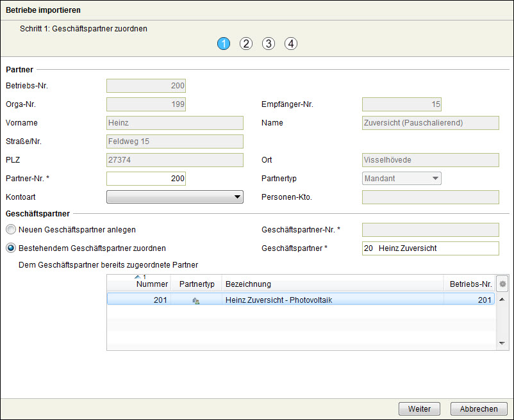Image resolution: width=514 pixels, height=420 pixels.
Task: Cancel import with Abbrechen button
Action: pyautogui.click(x=479, y=409)
